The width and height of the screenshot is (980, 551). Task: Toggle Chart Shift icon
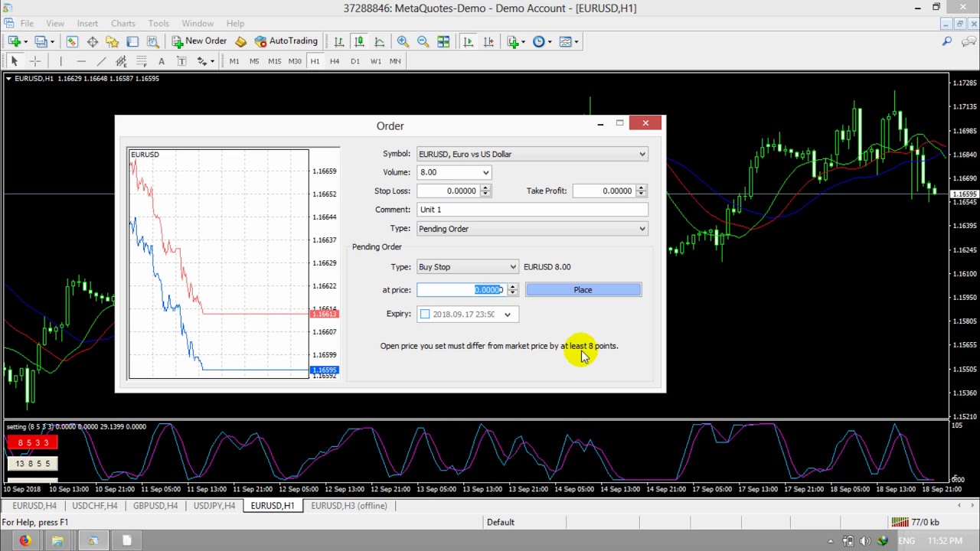pyautogui.click(x=488, y=41)
